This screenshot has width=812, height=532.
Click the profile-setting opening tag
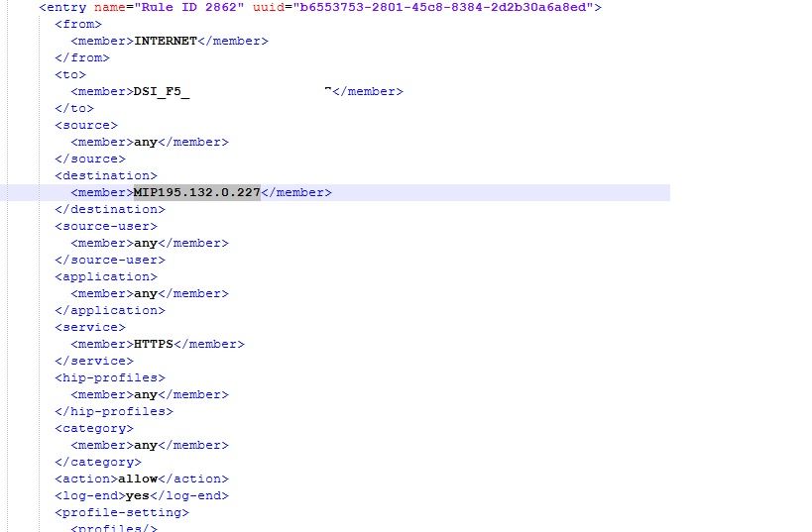coord(122,512)
